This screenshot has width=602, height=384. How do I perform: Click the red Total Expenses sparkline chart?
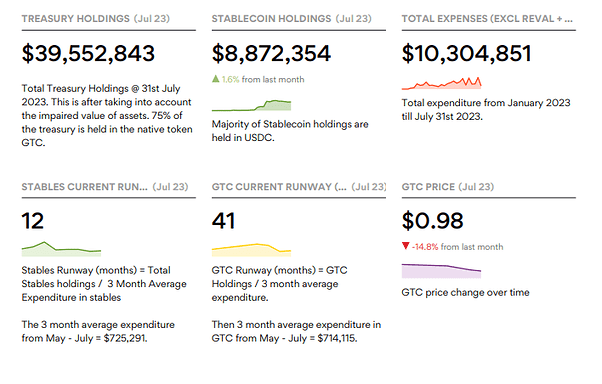click(442, 83)
